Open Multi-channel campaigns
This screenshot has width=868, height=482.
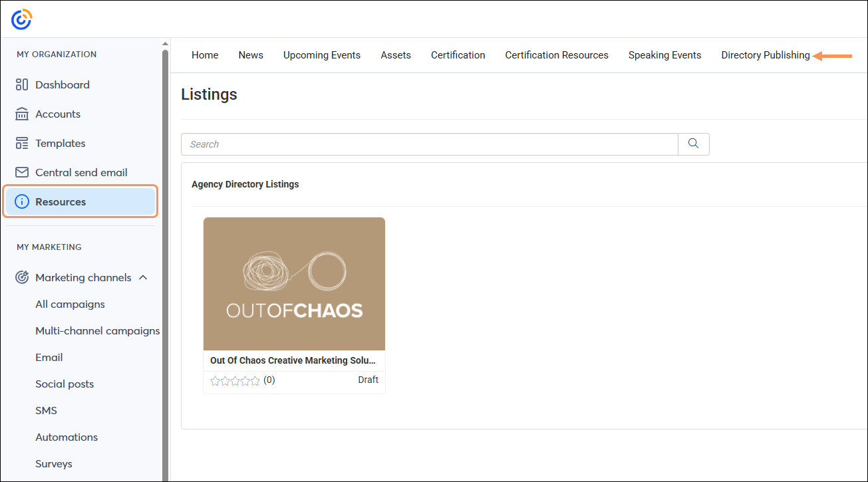pyautogui.click(x=98, y=330)
